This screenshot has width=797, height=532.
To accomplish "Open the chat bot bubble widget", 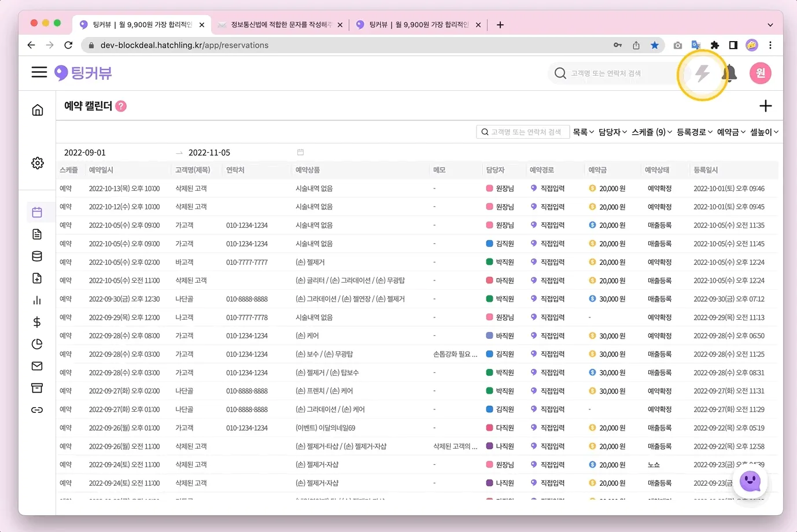I will [x=750, y=481].
